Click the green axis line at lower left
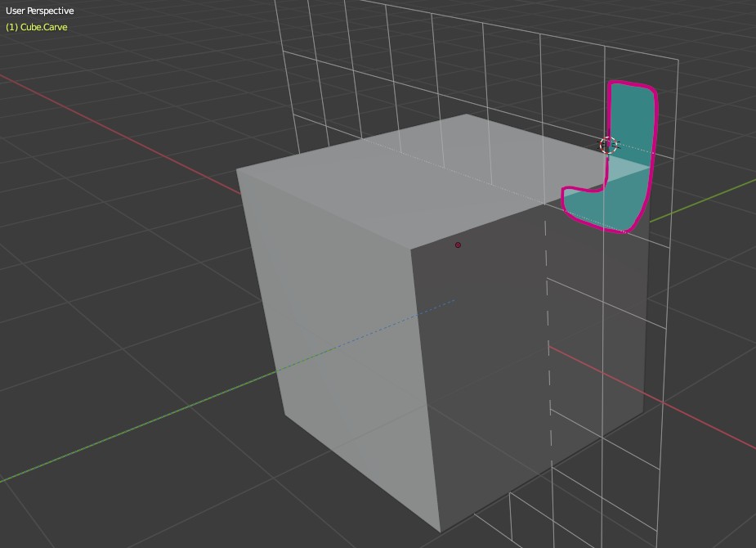 click(123, 433)
